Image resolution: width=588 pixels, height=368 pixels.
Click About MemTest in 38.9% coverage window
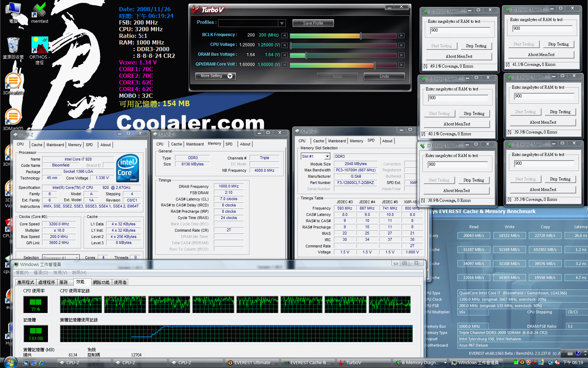pyautogui.click(x=456, y=191)
